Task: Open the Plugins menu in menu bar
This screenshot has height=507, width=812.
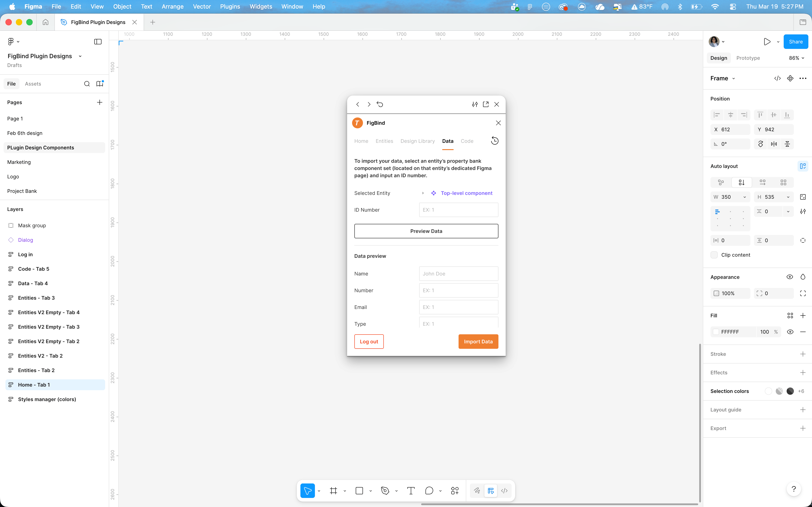Action: pos(230,6)
